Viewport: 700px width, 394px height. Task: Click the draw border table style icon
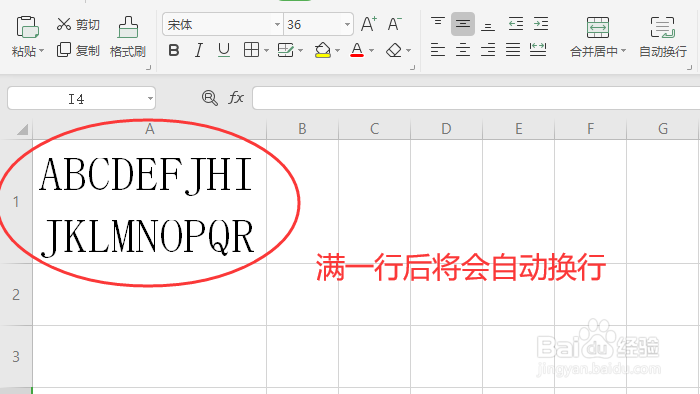pos(285,50)
